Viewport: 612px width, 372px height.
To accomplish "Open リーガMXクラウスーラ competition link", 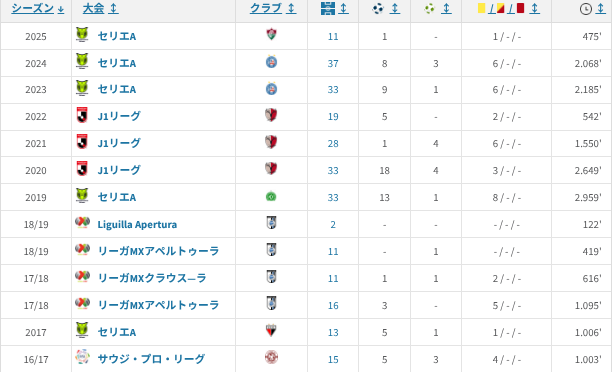I will click(152, 278).
